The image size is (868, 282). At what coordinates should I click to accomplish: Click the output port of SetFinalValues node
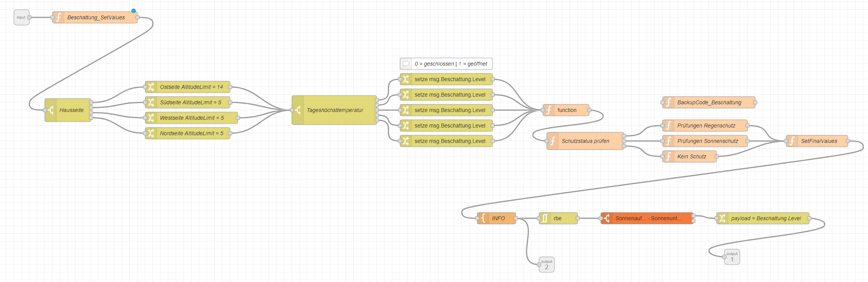coord(848,141)
